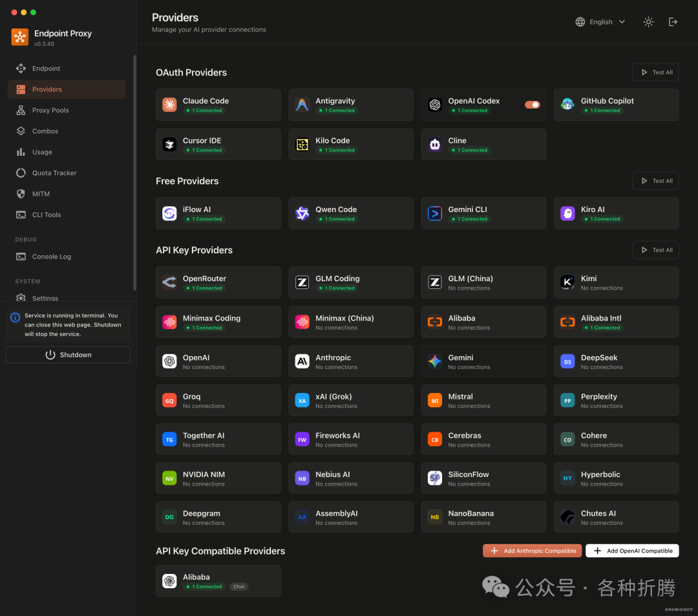Click the Kiro AI ghost icon
Image resolution: width=698 pixels, height=616 pixels.
pos(567,213)
